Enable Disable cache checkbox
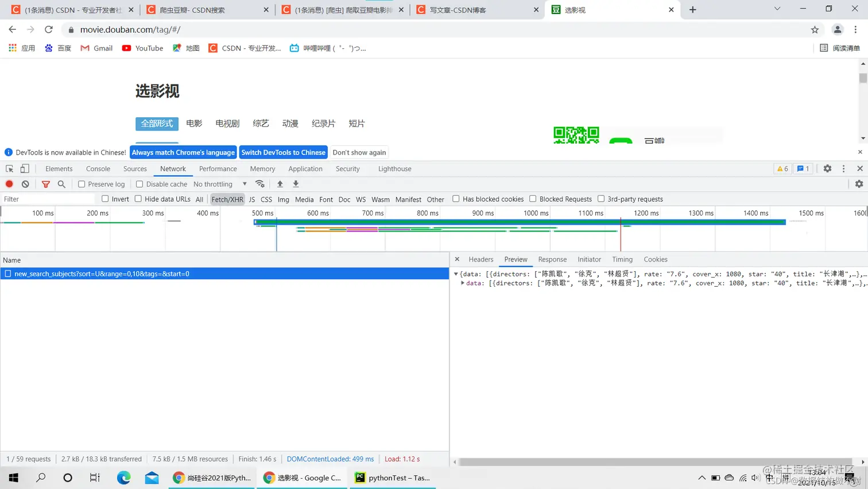Viewport: 868px width, 489px height. (139, 184)
